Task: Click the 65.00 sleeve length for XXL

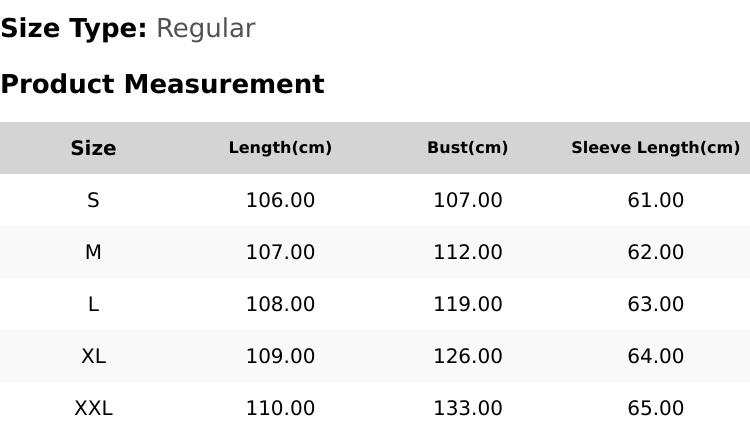Action: click(655, 408)
